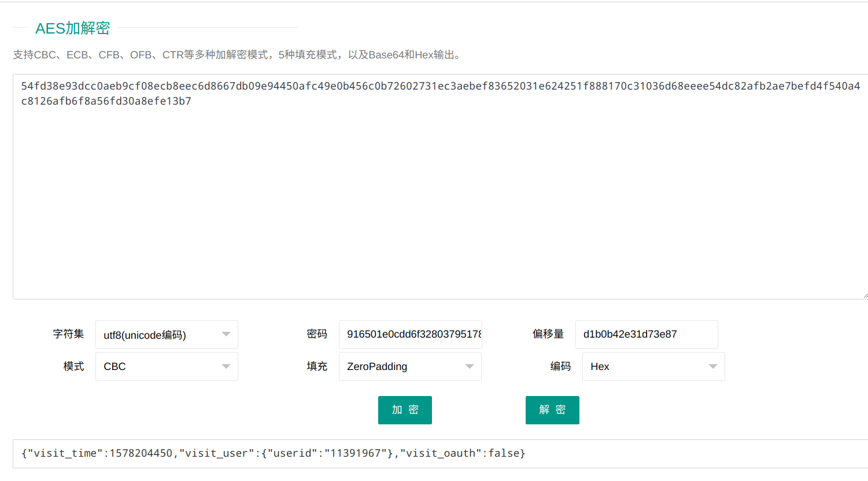Click the 加密 encrypt button
Viewport: 868px width, 481px height.
[405, 410]
